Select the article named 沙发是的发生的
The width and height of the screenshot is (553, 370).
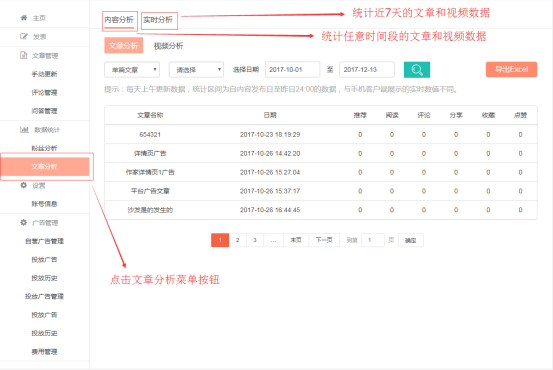150,210
